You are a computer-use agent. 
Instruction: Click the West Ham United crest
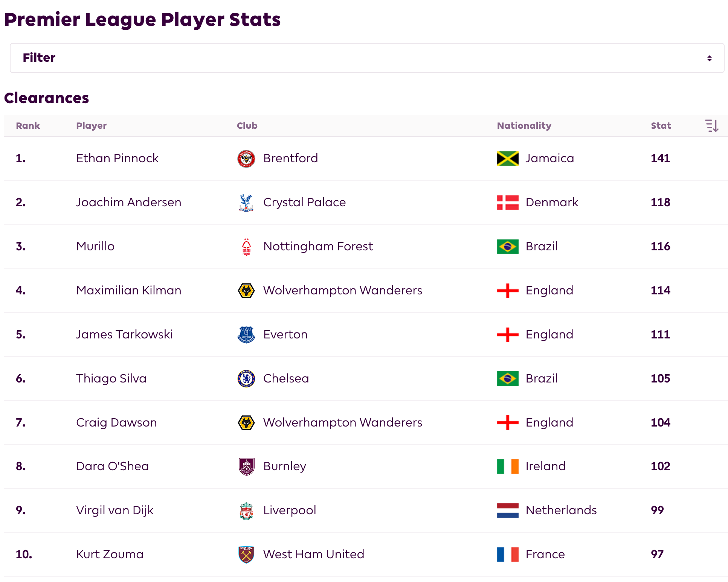pyautogui.click(x=246, y=555)
